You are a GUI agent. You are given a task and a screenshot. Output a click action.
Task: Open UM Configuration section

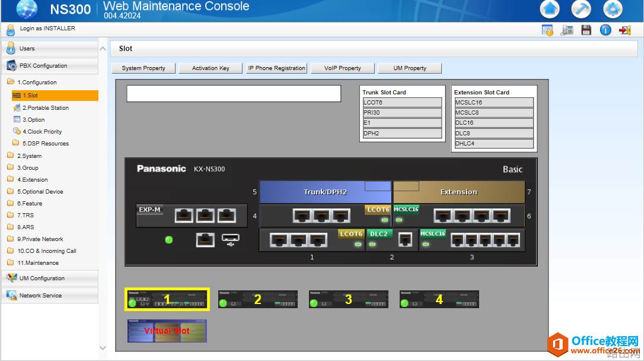(x=50, y=278)
